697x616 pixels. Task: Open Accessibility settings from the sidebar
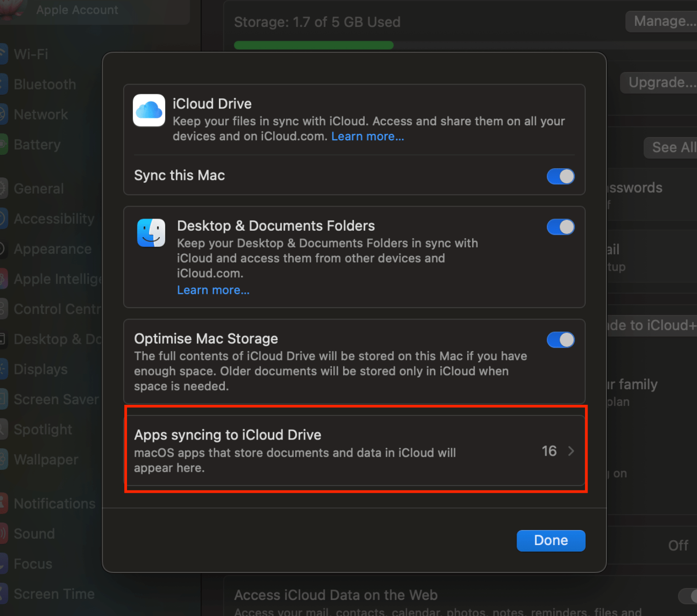pyautogui.click(x=54, y=219)
